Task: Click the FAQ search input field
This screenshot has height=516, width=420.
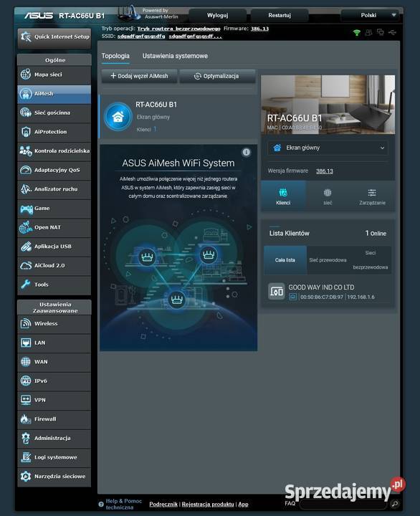Action: pos(344,504)
